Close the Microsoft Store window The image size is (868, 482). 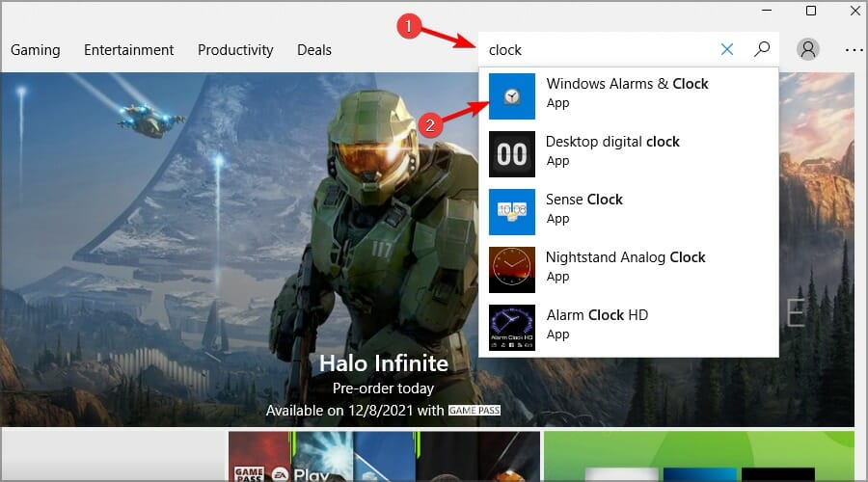(855, 10)
